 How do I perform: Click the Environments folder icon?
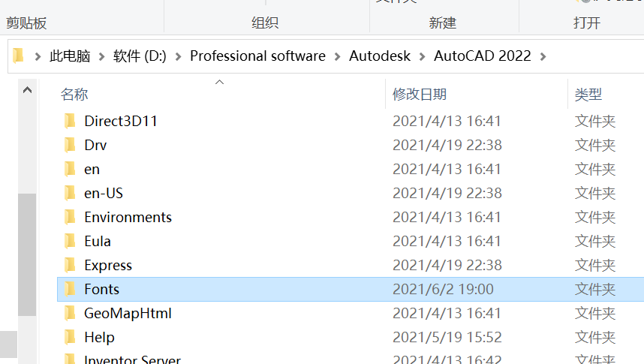tap(71, 218)
